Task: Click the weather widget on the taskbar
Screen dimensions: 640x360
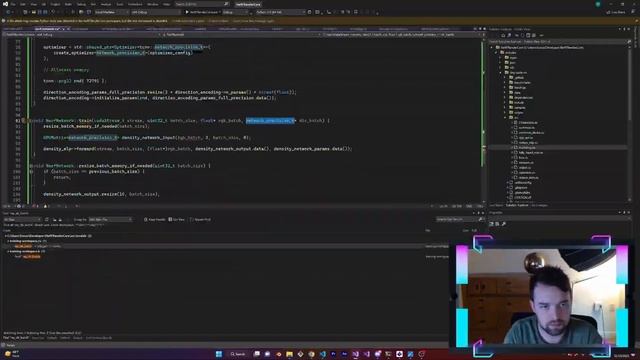Action: [x=12, y=354]
